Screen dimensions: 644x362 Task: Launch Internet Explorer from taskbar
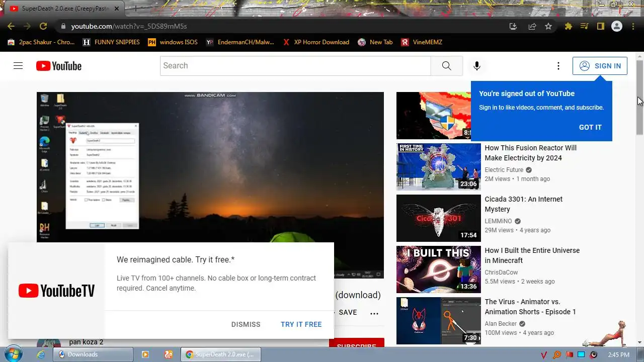(x=41, y=354)
